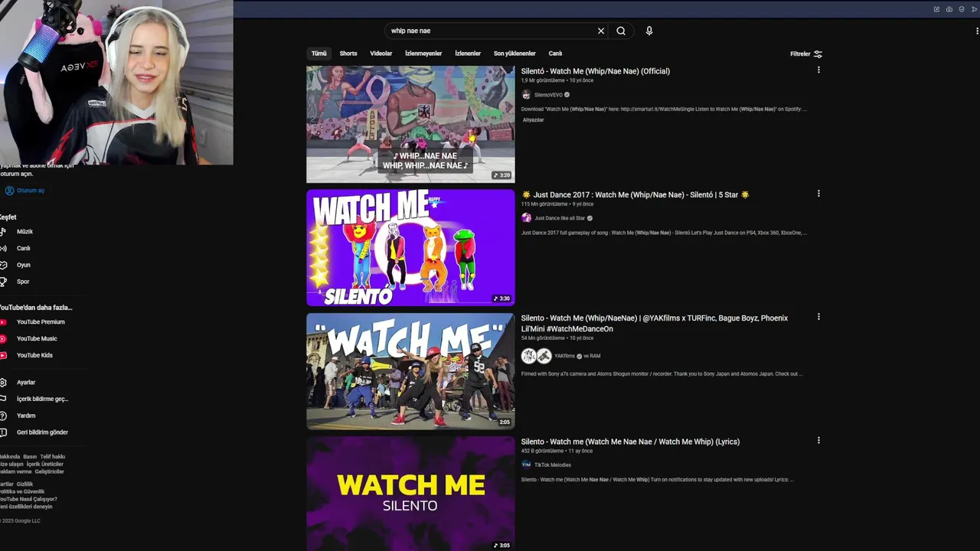Image resolution: width=980 pixels, height=551 pixels.
Task: Open Oyun in the sidebar
Action: (x=23, y=265)
